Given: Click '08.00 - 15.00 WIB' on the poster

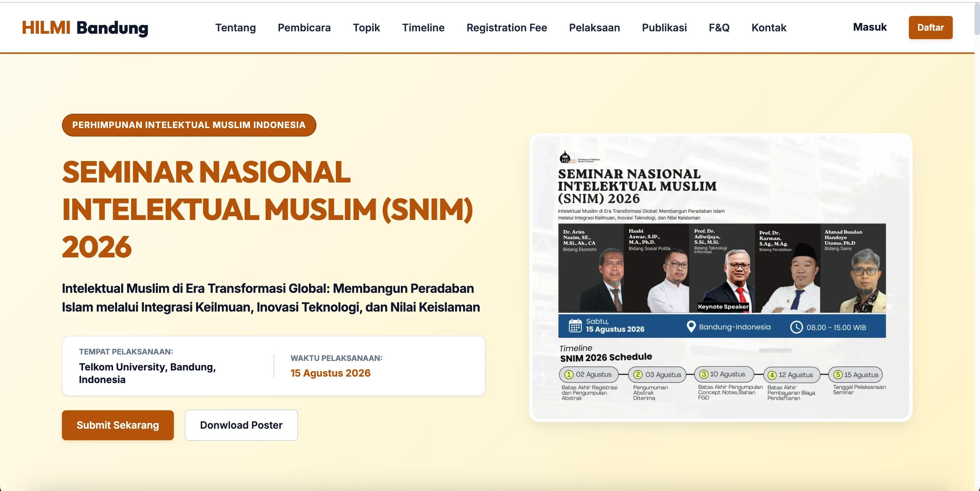Looking at the screenshot, I should (x=836, y=327).
